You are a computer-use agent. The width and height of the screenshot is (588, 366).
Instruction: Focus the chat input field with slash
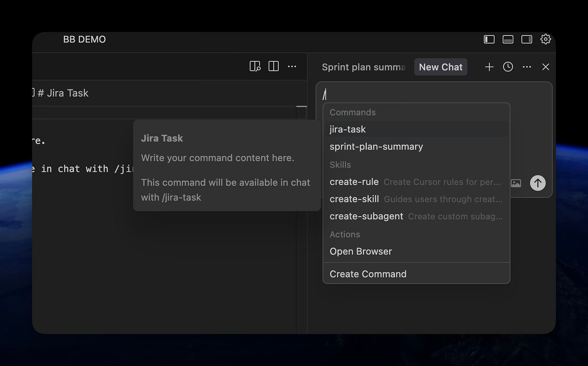click(434, 94)
